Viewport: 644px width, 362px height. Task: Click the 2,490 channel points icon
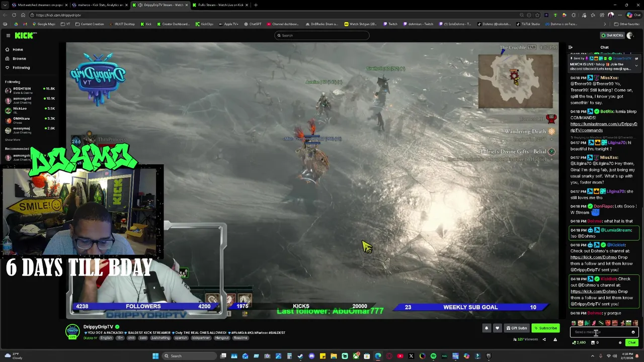tap(580, 343)
